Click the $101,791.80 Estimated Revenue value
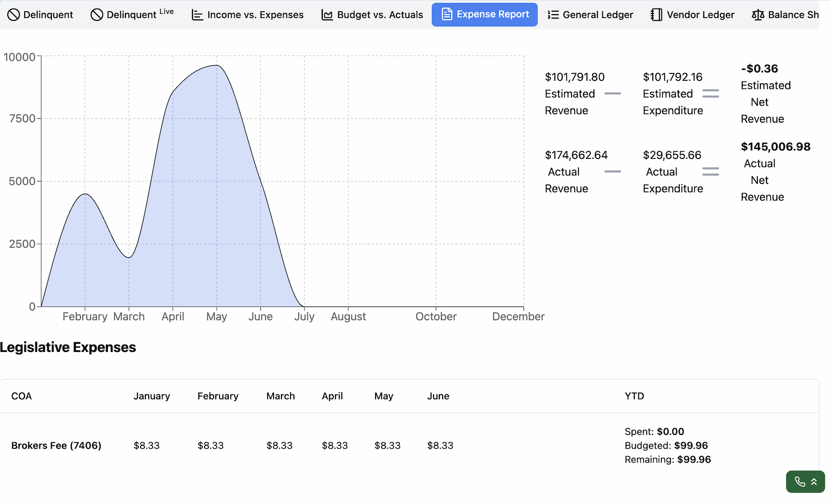Screen dimensions: 830x504 tap(575, 77)
